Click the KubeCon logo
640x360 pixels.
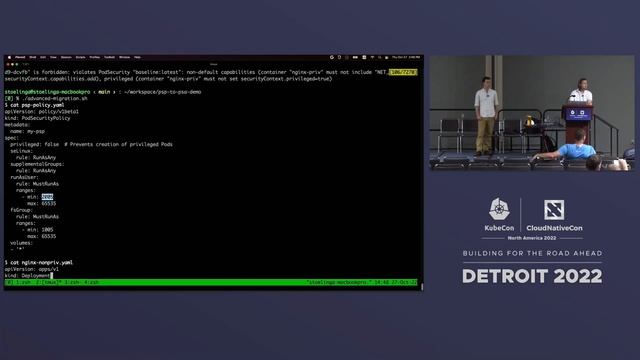point(499,215)
